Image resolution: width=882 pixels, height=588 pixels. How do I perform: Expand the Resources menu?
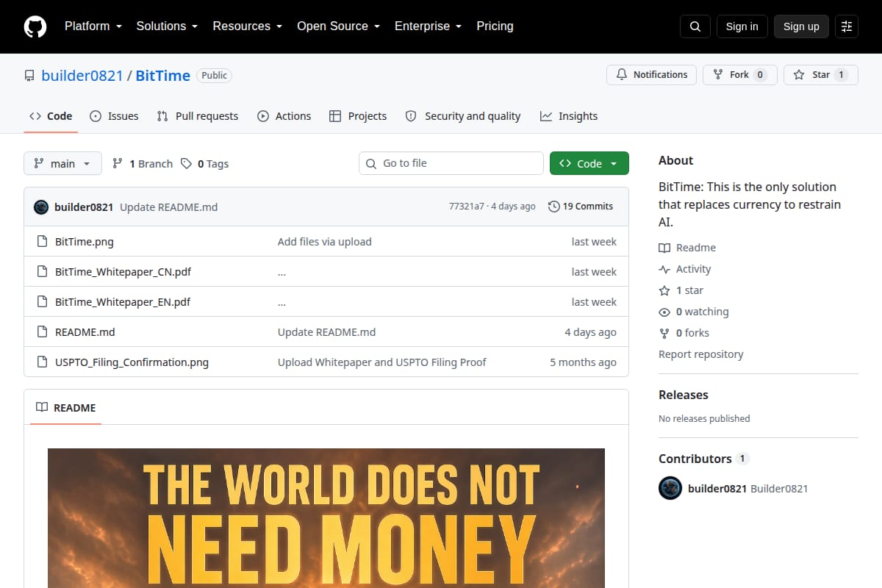[x=248, y=26]
